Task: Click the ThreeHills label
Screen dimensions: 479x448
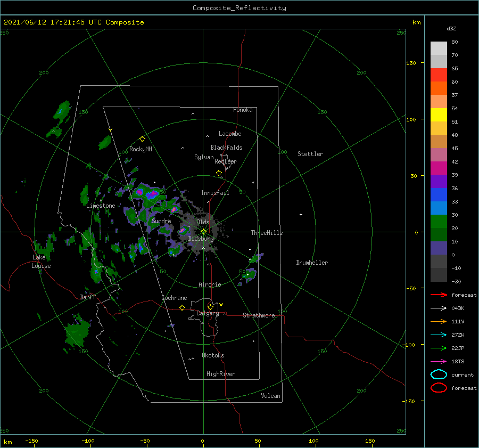Action: pyautogui.click(x=267, y=233)
